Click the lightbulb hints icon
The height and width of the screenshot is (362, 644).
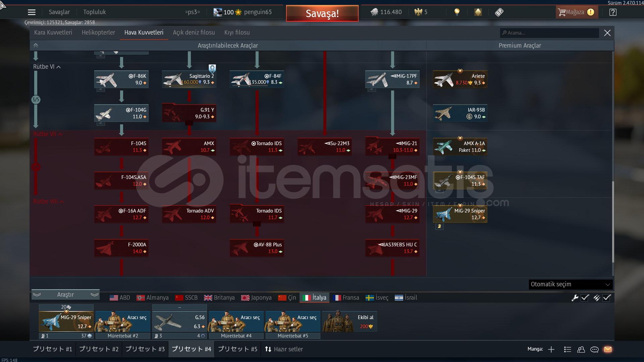[457, 12]
